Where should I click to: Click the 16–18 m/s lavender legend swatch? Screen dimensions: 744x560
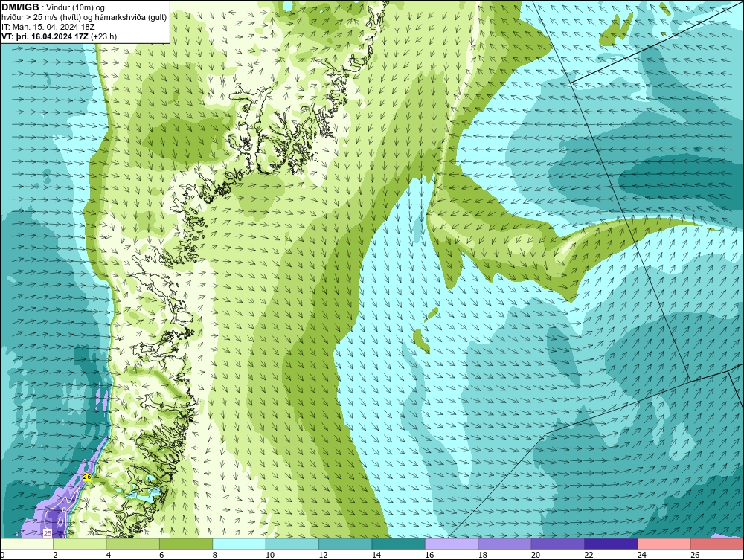coord(452,544)
